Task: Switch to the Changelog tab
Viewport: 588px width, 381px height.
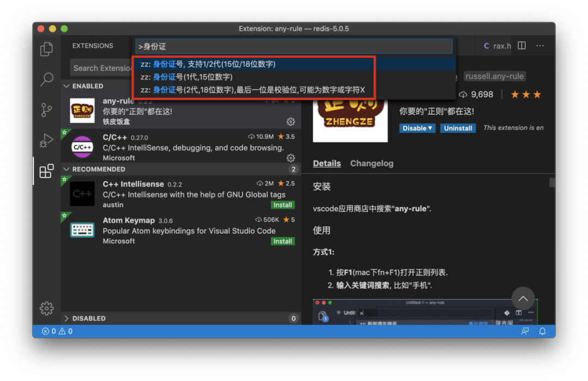Action: coord(372,163)
